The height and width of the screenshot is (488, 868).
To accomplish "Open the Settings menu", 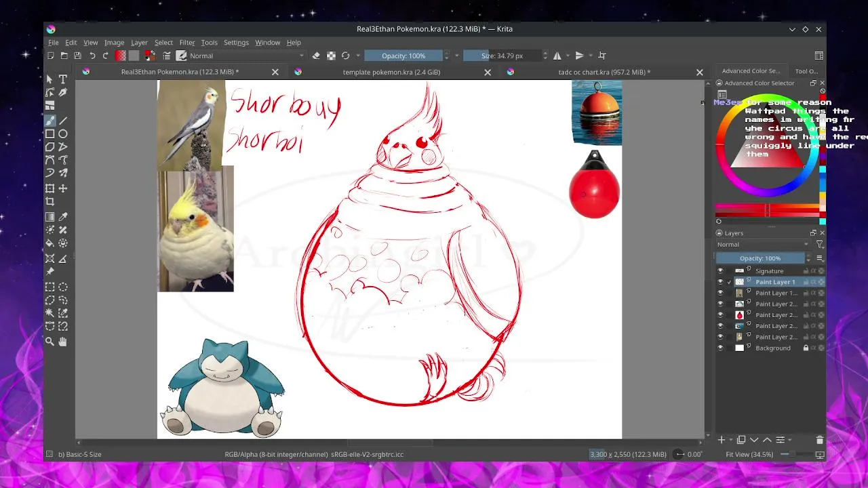I will coord(236,42).
